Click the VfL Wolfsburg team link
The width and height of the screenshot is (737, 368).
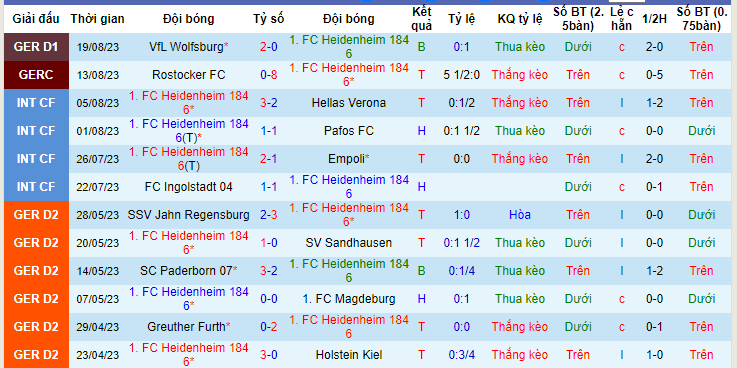pos(187,47)
